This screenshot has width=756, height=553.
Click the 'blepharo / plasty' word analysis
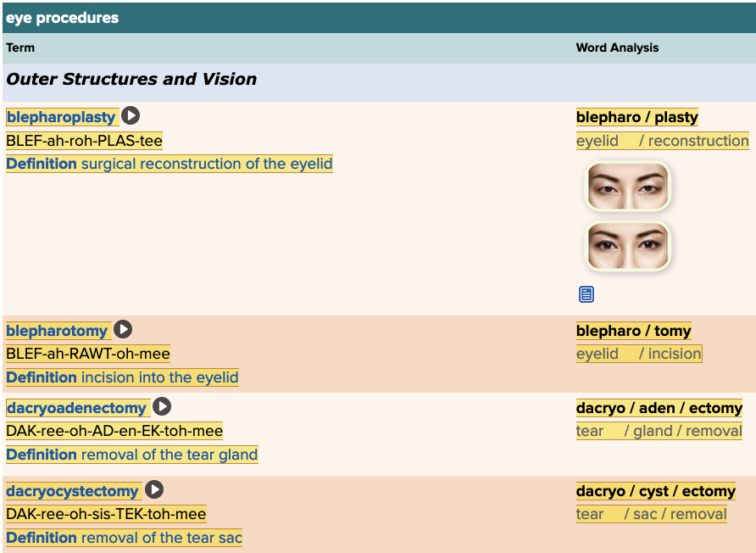pos(636,117)
